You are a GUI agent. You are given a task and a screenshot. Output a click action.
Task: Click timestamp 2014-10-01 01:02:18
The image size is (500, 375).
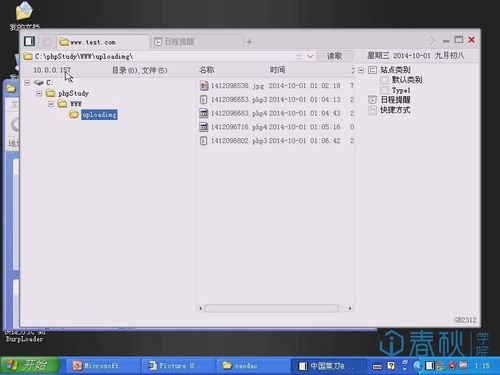coord(305,86)
